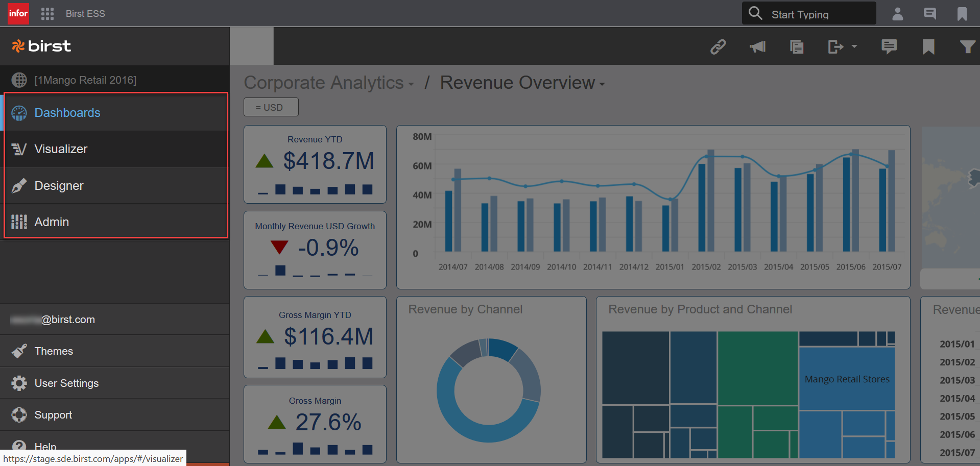
Task: Click the 2015/06 row in Revenue table
Action: (x=958, y=434)
